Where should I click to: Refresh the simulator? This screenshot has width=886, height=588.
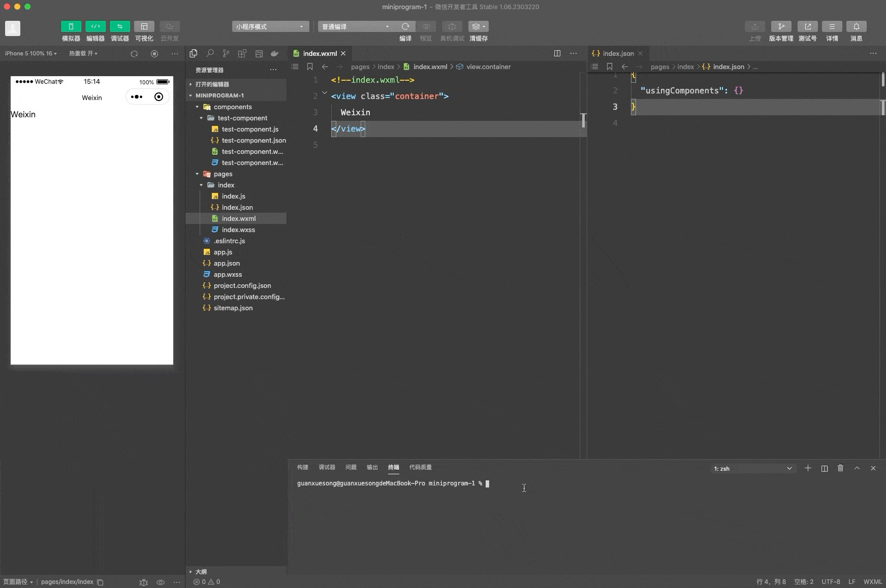point(134,53)
